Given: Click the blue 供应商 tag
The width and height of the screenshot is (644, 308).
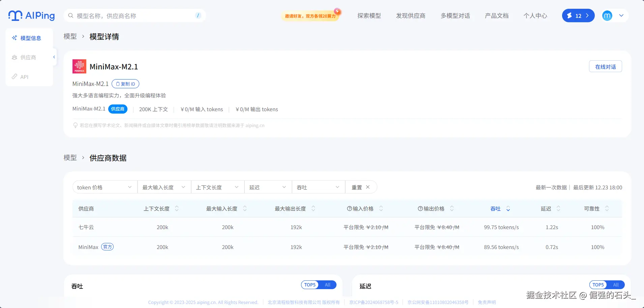Looking at the screenshot, I should [118, 109].
